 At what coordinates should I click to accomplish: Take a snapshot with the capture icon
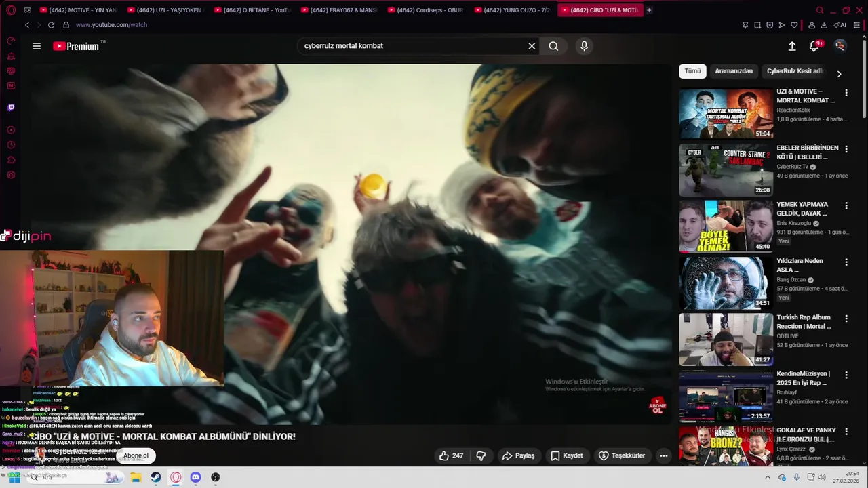[x=757, y=25]
